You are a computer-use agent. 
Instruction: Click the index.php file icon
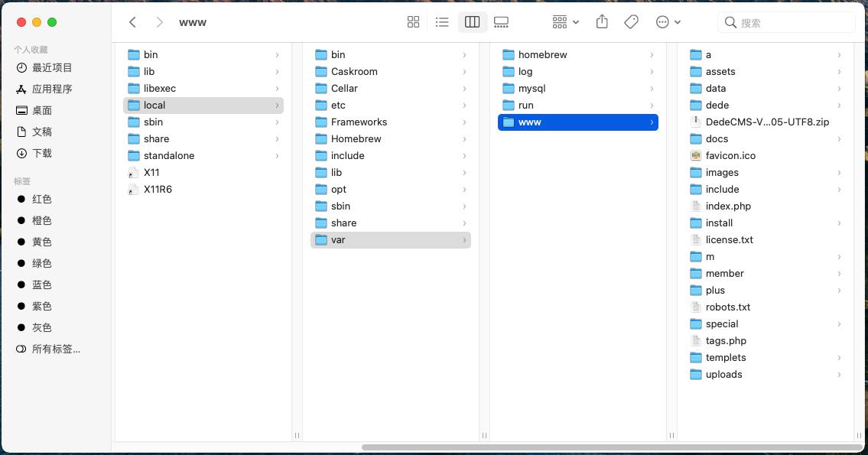(696, 206)
